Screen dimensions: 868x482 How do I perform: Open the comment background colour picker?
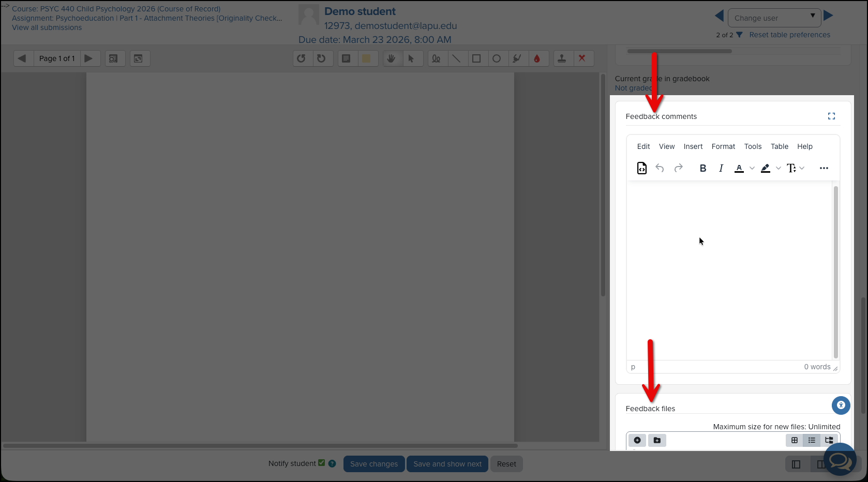click(x=366, y=58)
